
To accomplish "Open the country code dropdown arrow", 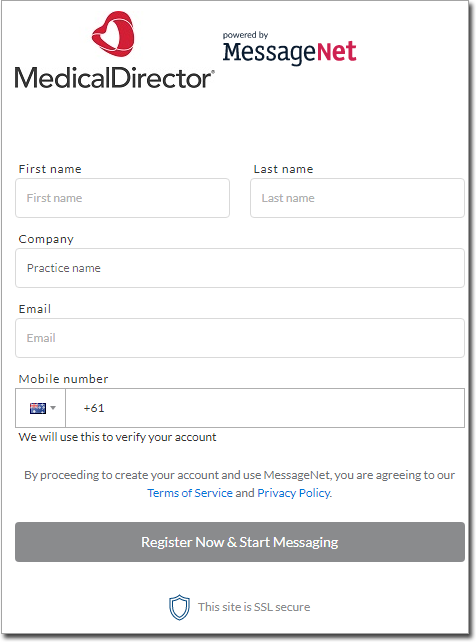I will pyautogui.click(x=53, y=408).
